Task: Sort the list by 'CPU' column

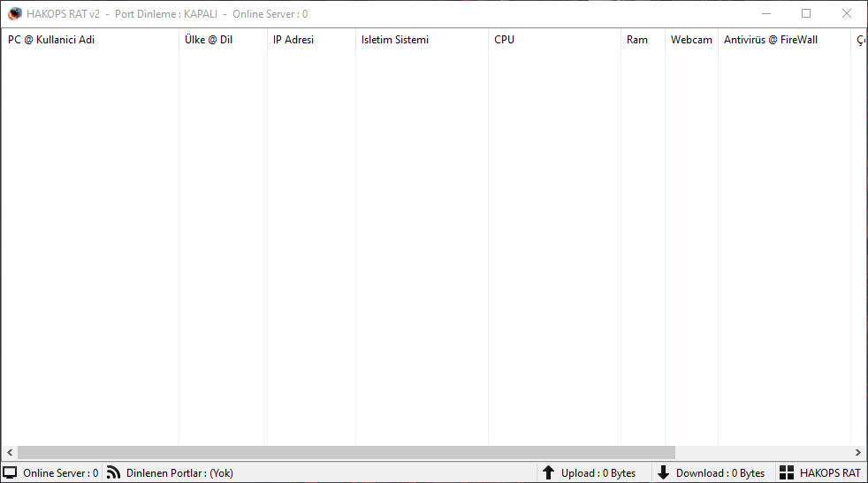Action: (x=504, y=40)
